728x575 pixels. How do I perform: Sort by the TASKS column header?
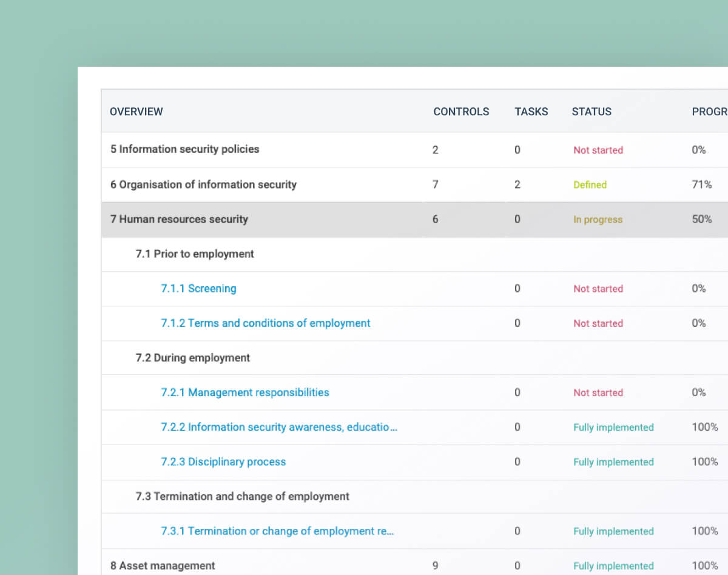pos(531,112)
